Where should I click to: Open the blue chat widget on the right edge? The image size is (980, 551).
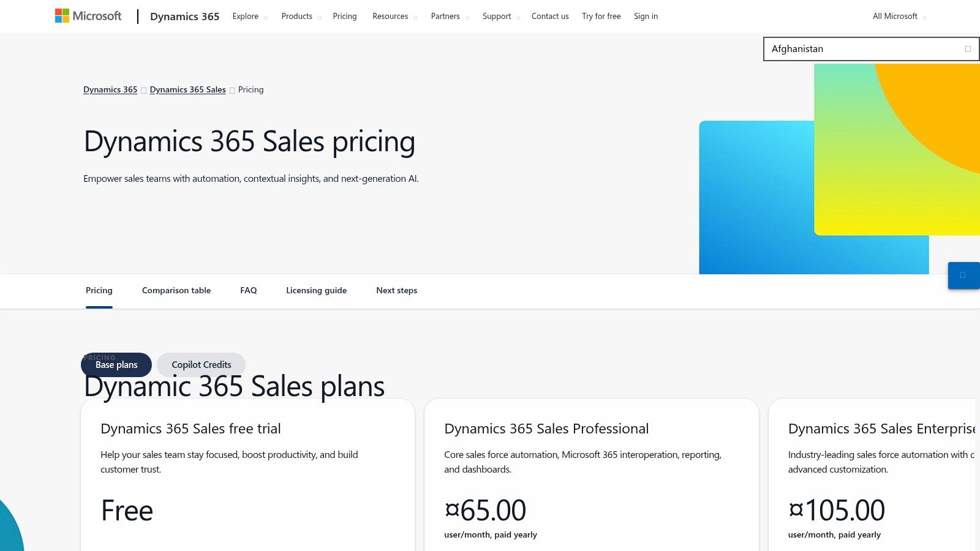tap(963, 276)
